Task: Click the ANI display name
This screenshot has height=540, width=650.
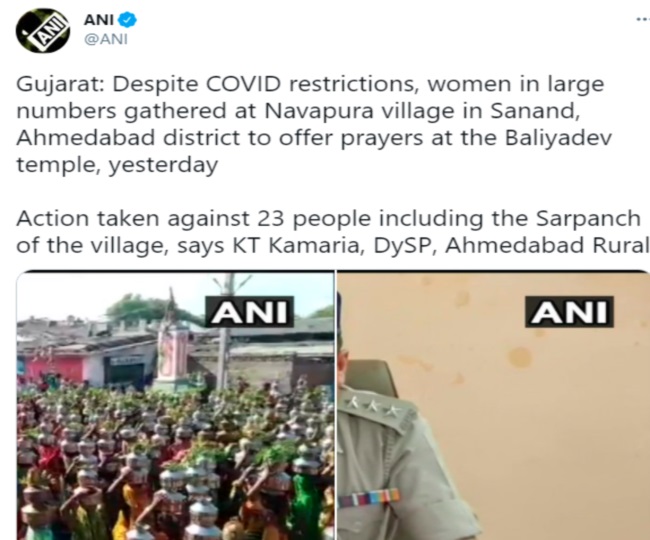Action: [99, 19]
